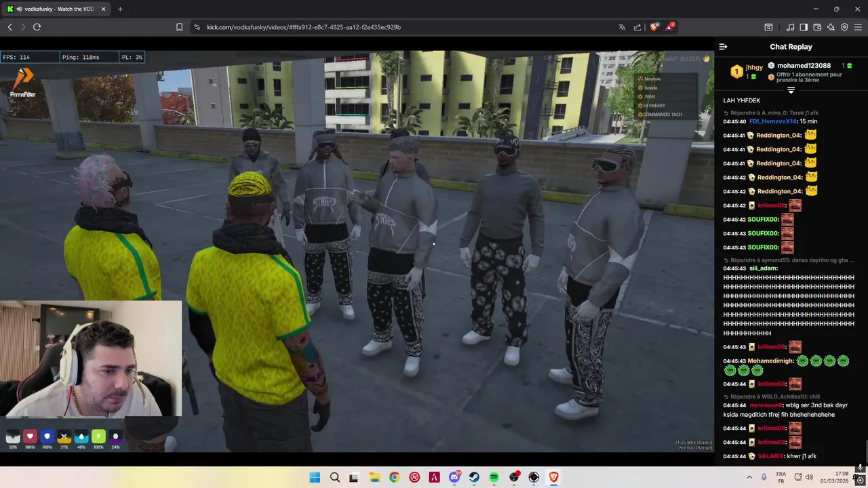Open Task View on taskbar
This screenshot has height=488, width=868.
click(354, 477)
